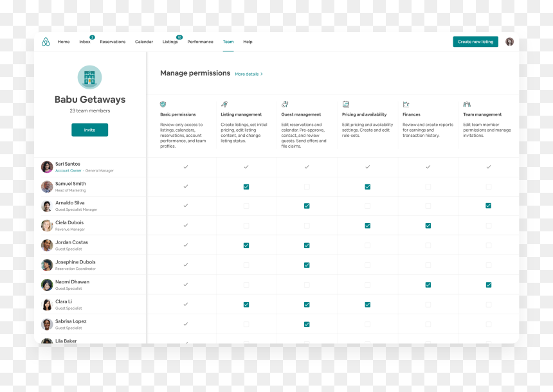Click Clara Li's avatar
Image resolution: width=553 pixels, height=392 pixels.
point(47,305)
